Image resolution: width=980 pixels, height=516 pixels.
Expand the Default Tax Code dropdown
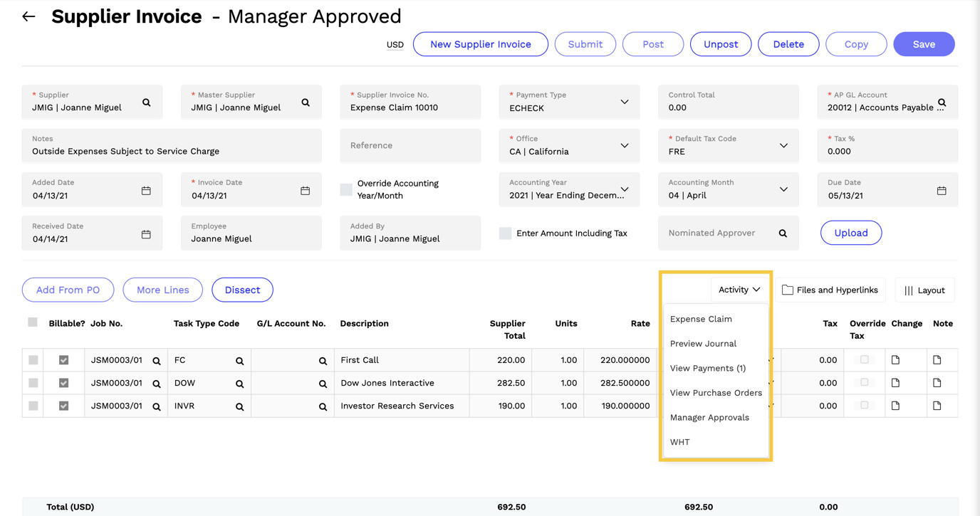[782, 146]
